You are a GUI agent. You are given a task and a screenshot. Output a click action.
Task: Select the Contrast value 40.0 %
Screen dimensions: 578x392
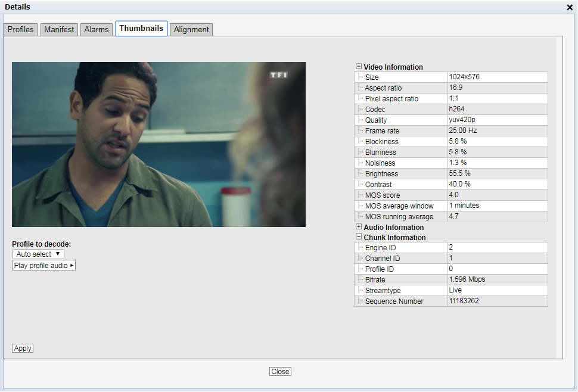(x=459, y=184)
